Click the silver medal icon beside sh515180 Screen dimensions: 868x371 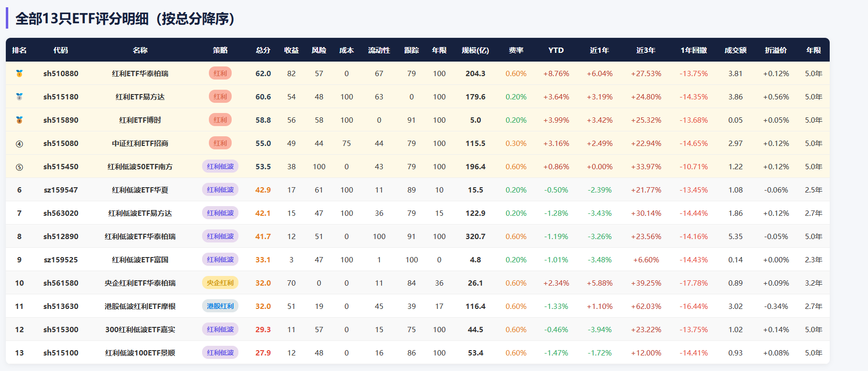pyautogui.click(x=19, y=97)
